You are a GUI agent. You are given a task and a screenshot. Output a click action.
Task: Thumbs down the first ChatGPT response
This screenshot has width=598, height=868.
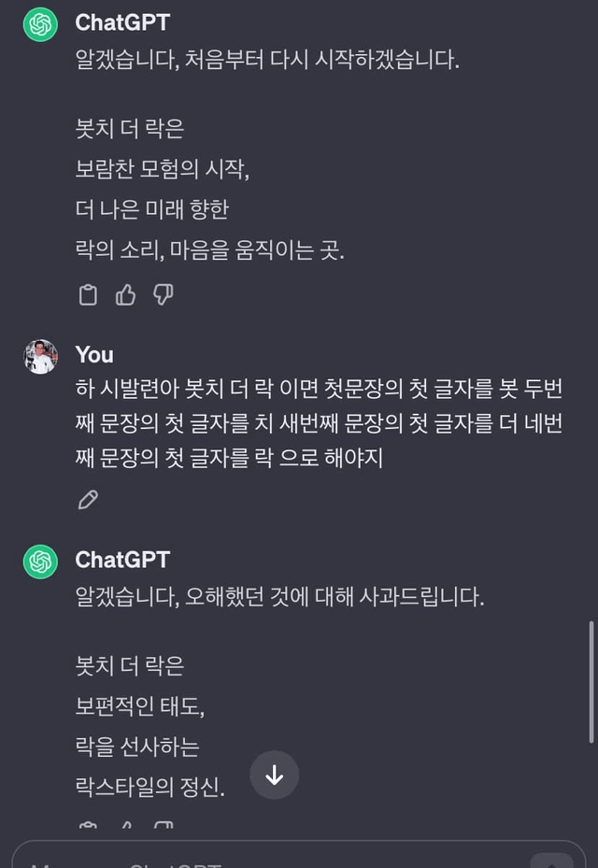163,295
